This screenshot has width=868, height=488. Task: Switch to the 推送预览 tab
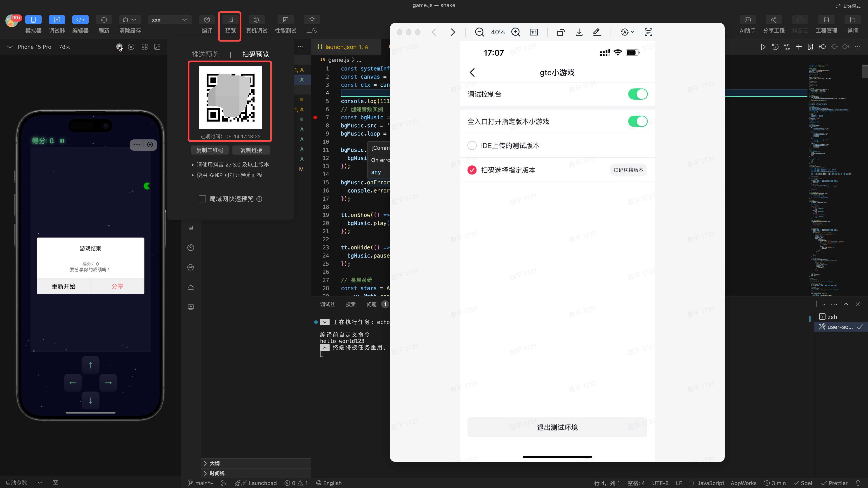[205, 54]
